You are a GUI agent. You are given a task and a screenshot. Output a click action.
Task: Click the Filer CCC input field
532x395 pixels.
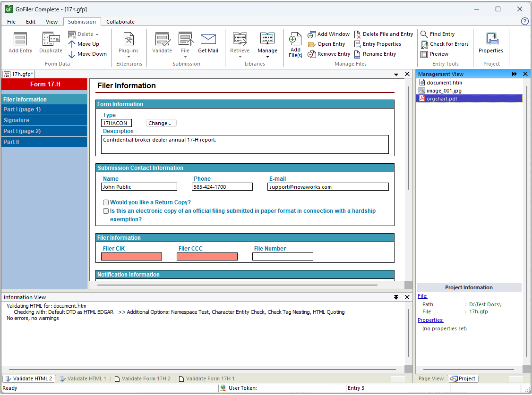207,257
